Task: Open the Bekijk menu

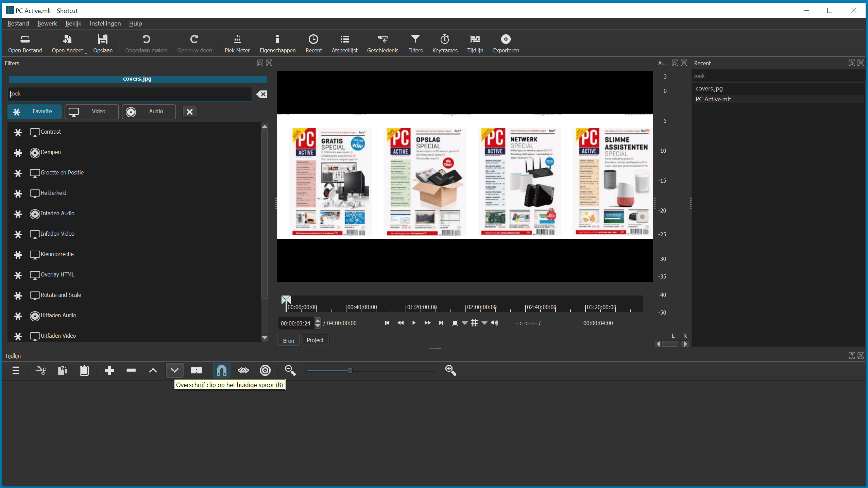Action: pos(73,23)
